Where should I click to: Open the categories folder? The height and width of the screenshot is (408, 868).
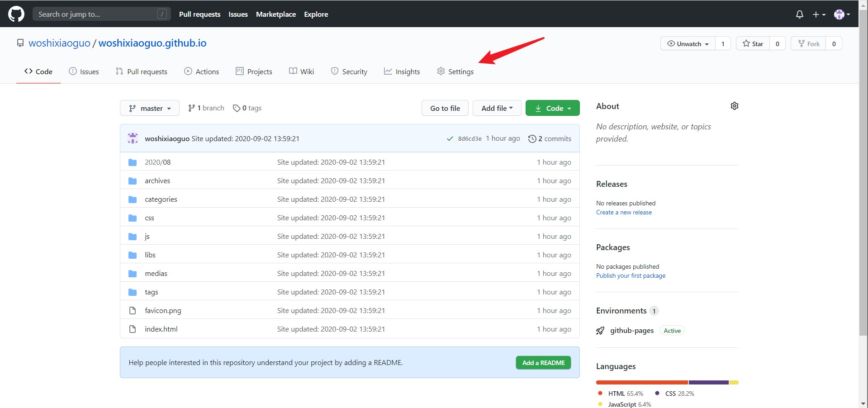point(161,199)
